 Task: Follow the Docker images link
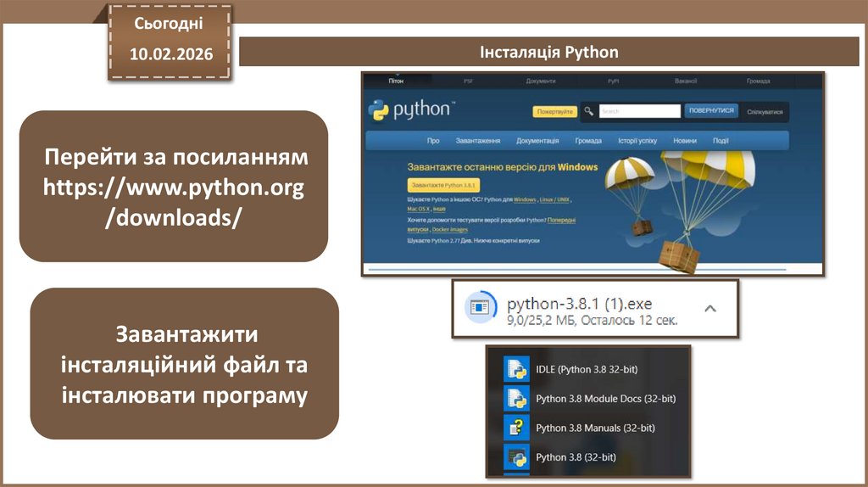[450, 229]
